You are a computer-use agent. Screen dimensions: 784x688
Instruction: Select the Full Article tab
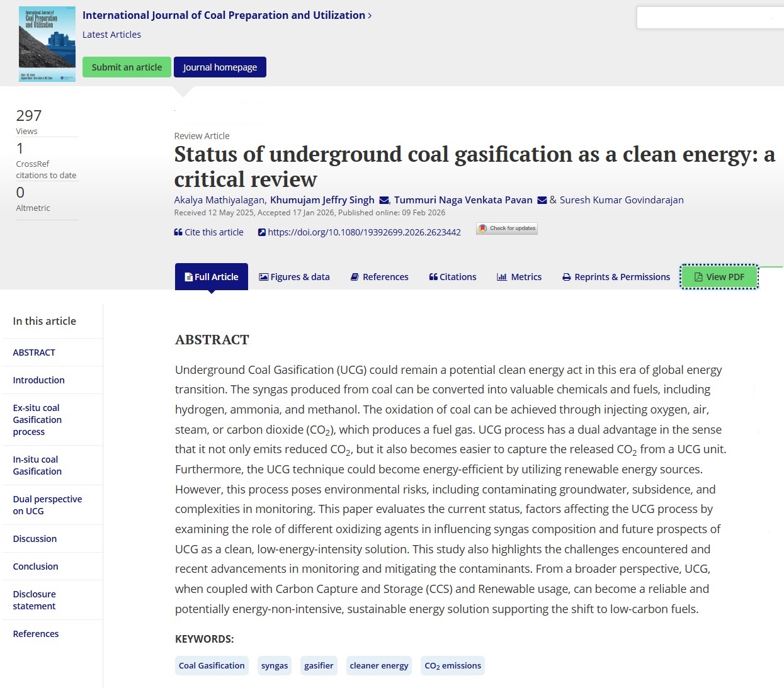point(212,277)
